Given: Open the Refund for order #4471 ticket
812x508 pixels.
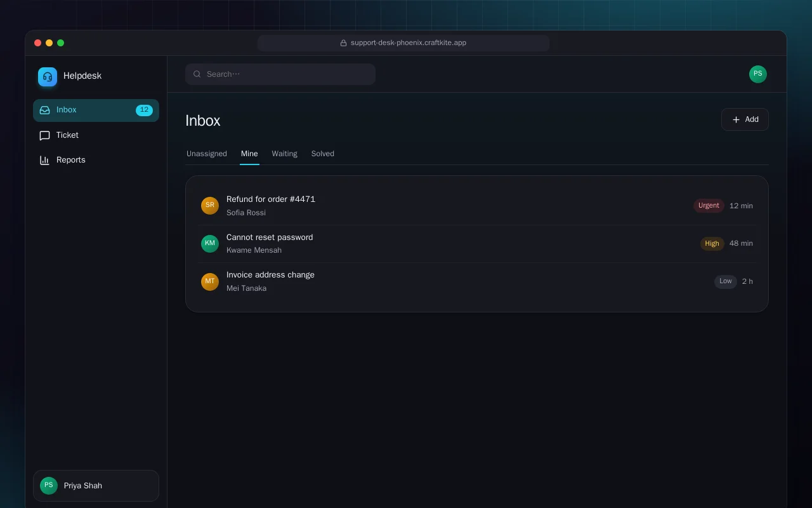Looking at the screenshot, I should 477,206.
